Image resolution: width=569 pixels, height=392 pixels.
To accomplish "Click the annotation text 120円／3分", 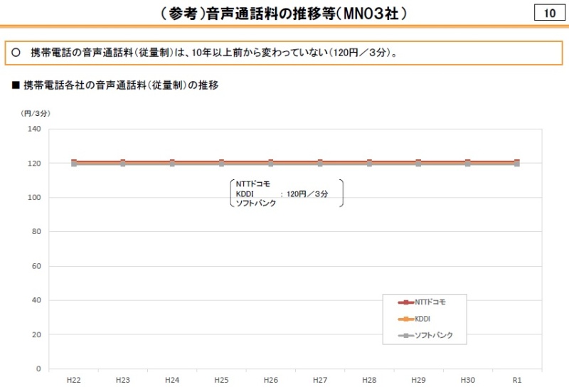I will [x=307, y=194].
